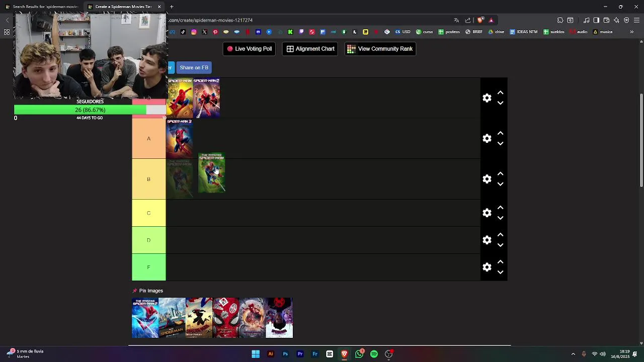Image resolution: width=644 pixels, height=362 pixels.
Task: Open settings gear for the B tier
Action: 487,179
